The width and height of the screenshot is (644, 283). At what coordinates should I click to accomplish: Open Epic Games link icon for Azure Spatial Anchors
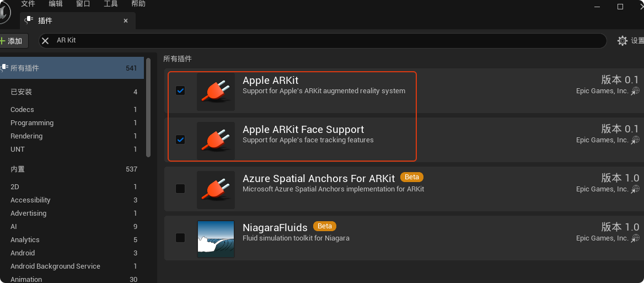click(x=635, y=189)
